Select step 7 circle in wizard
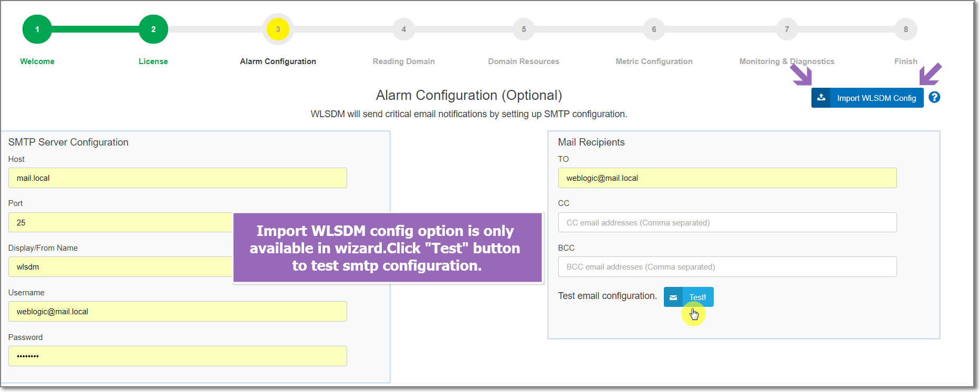980x392 pixels. pos(787,29)
